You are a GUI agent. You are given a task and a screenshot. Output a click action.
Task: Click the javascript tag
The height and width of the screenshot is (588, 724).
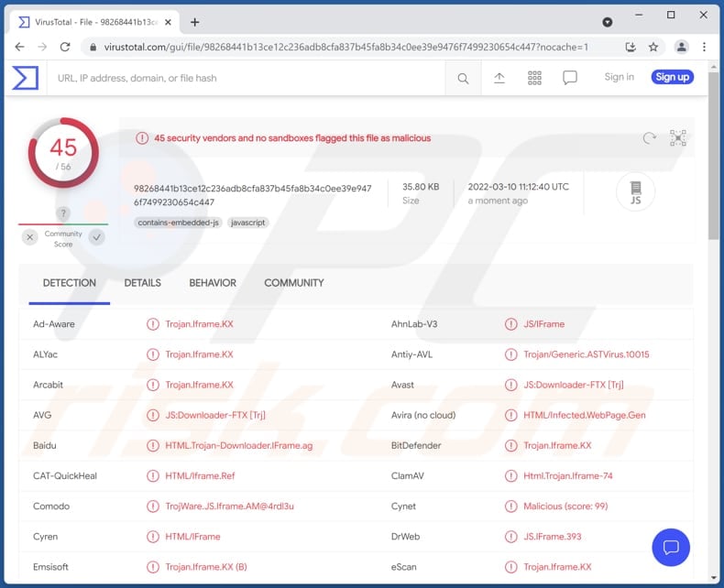(248, 223)
